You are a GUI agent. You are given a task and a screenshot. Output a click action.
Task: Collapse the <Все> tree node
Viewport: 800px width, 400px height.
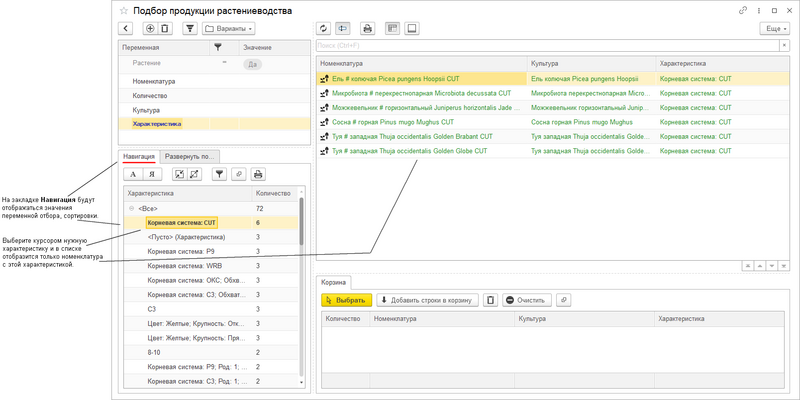click(130, 208)
